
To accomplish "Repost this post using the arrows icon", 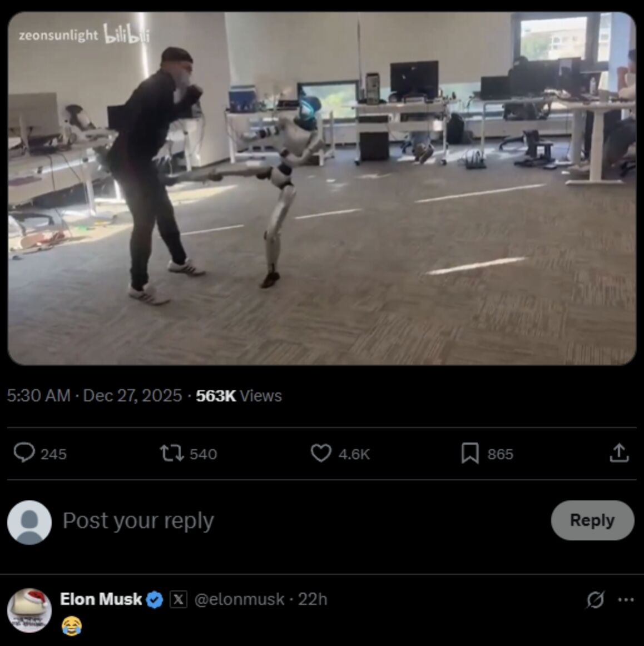I will [172, 453].
